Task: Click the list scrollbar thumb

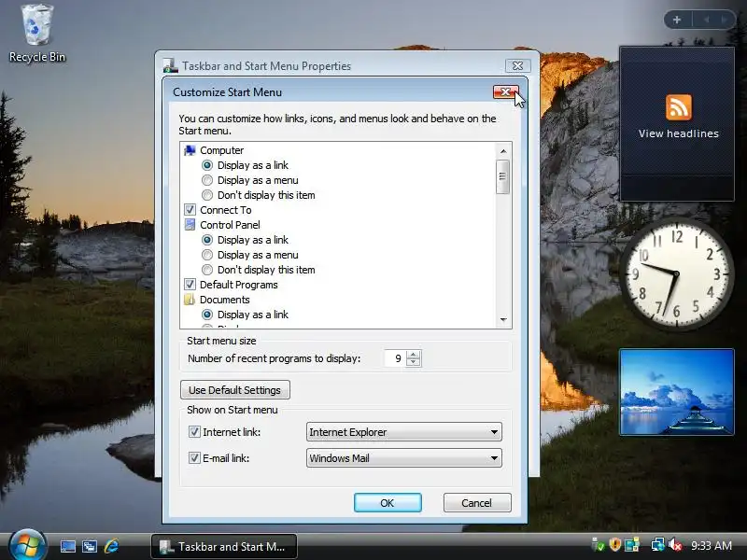Action: (502, 176)
